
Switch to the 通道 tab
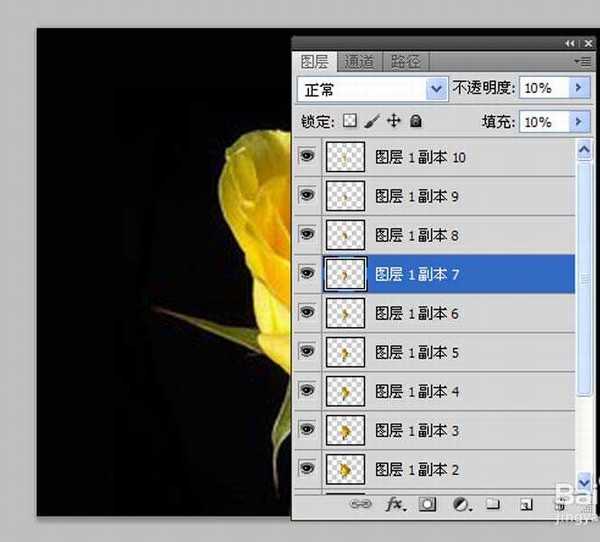coord(359,62)
